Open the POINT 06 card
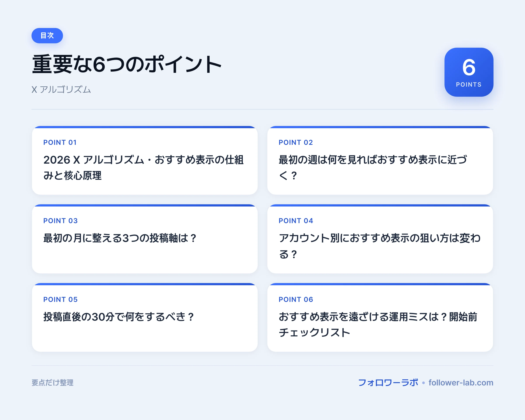525x420 pixels. coord(380,317)
